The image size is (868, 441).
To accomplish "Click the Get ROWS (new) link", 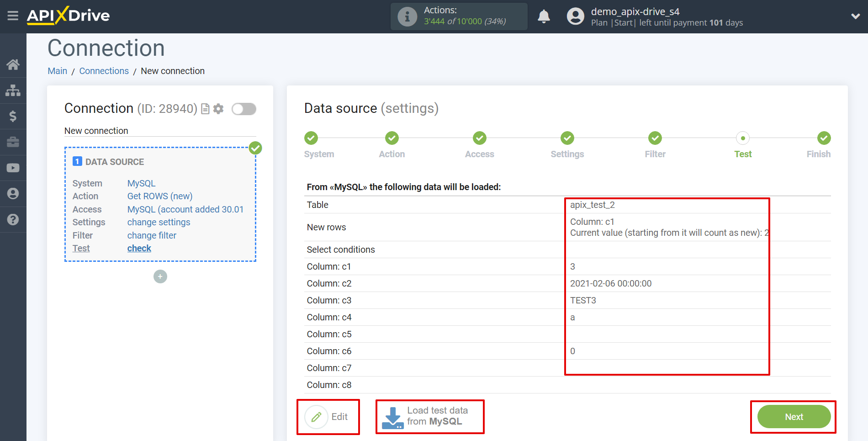I will [x=160, y=196].
